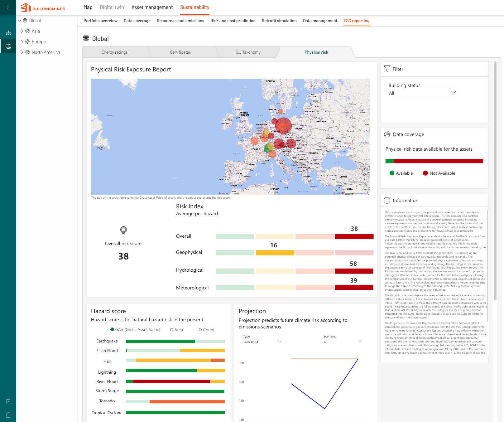504x422 pixels.
Task: Click the globe icon beside Global tree node
Action: click(x=25, y=21)
